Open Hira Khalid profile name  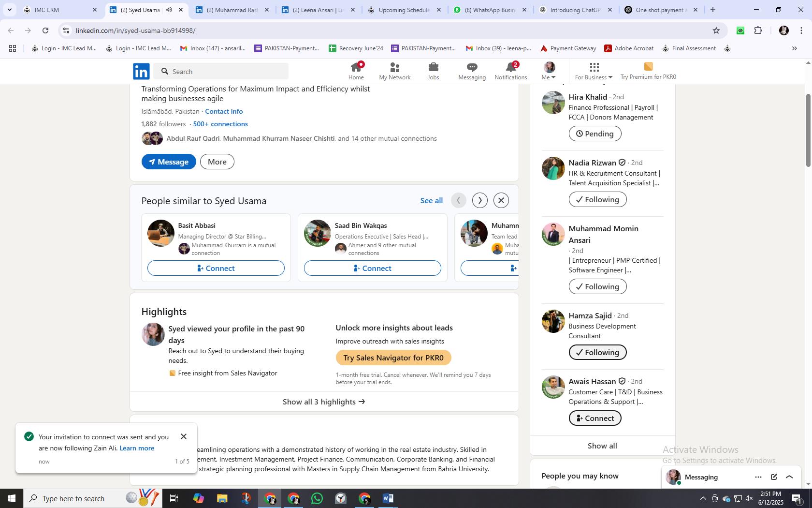588,97
